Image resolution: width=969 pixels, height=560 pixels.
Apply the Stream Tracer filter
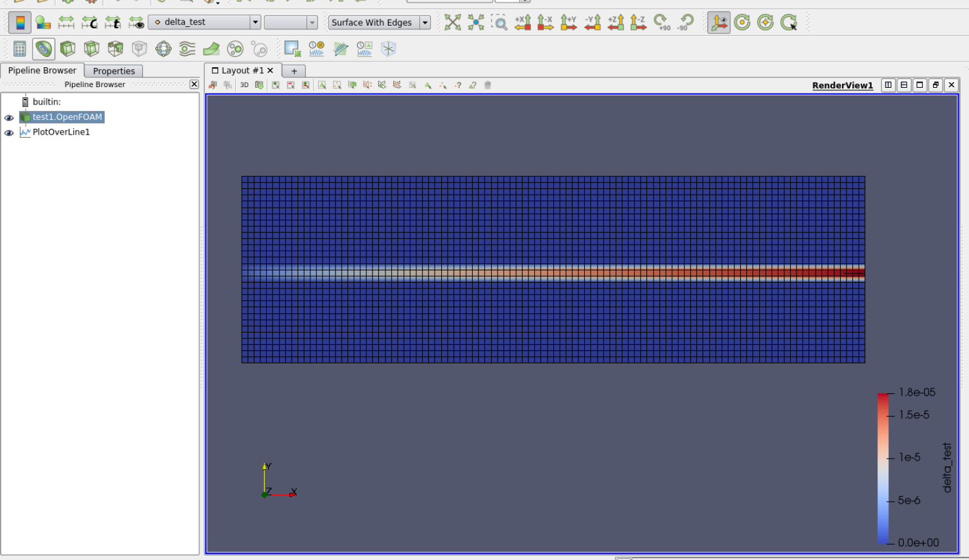click(187, 49)
